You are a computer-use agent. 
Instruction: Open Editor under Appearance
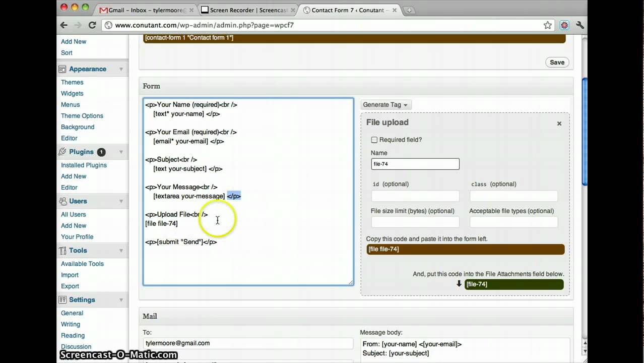(x=69, y=138)
